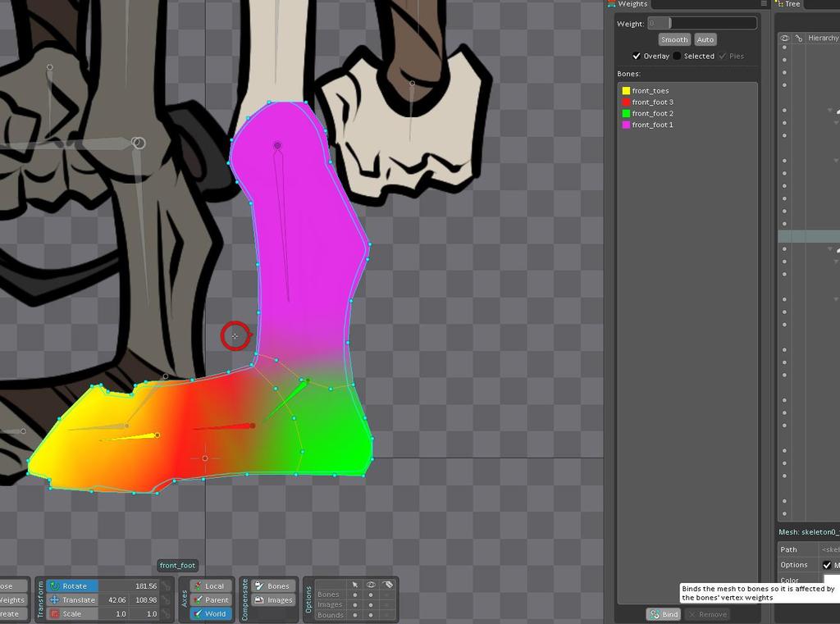Click the Pose tool button at left
The height and width of the screenshot is (624, 840).
[x=13, y=586]
